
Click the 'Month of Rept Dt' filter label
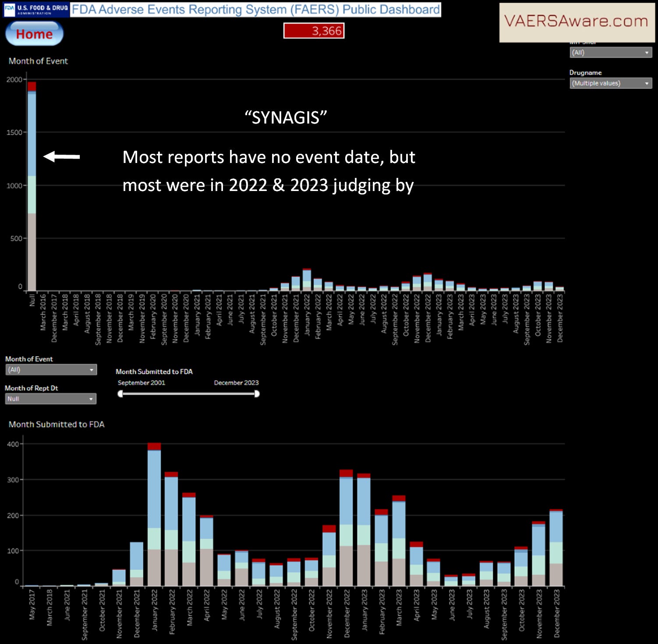click(x=31, y=388)
